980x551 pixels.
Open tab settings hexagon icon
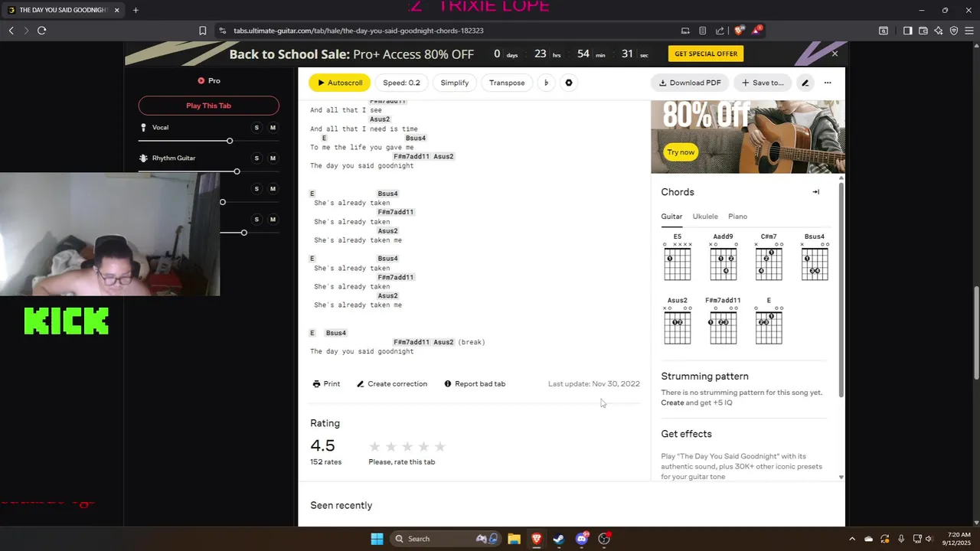[569, 83]
